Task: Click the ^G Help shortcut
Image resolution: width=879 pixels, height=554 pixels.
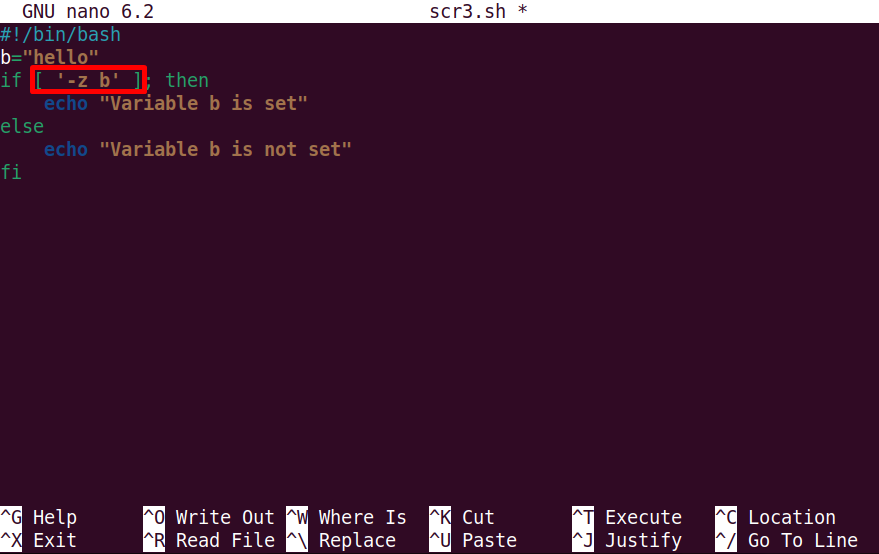Action: [39, 517]
